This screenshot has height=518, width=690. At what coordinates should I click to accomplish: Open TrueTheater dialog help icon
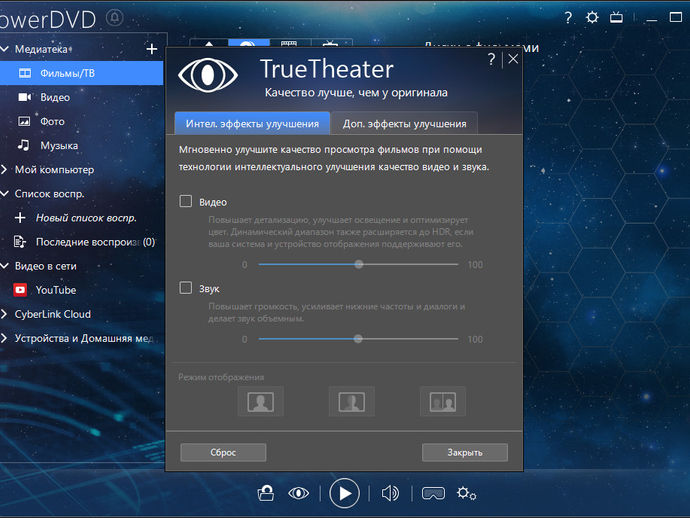point(492,59)
